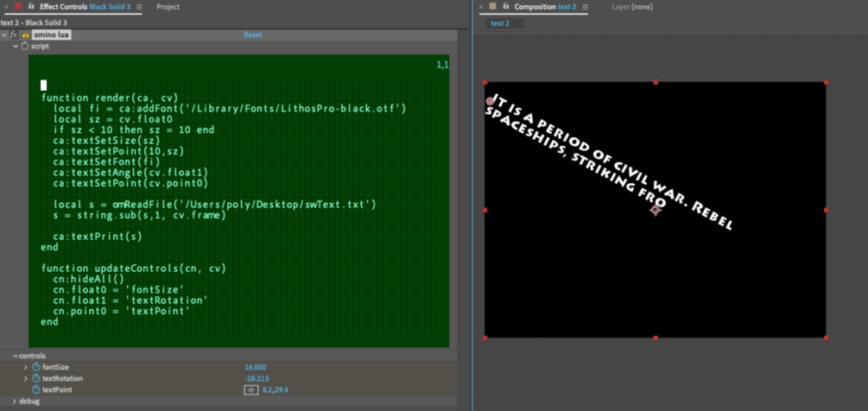Click the 'cn:hideAll()' line
This screenshot has height=411, width=868.
pos(89,280)
